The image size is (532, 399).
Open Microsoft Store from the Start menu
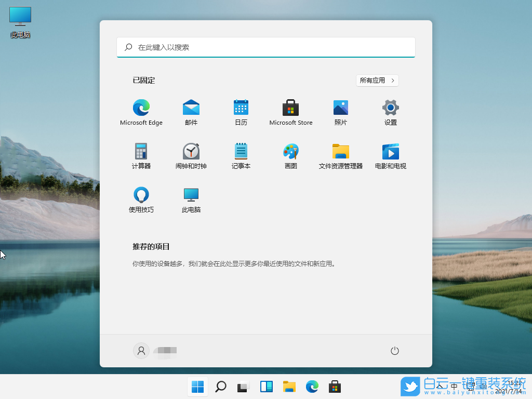(x=290, y=108)
